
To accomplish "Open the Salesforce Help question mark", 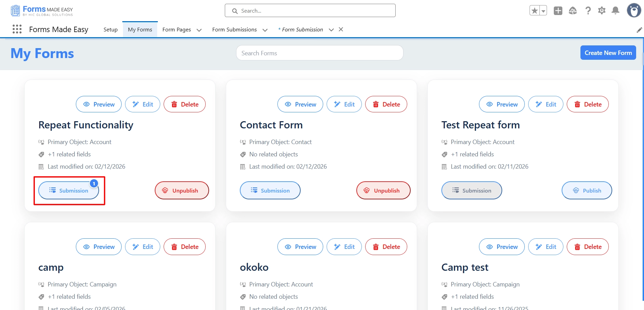I will 588,11.
